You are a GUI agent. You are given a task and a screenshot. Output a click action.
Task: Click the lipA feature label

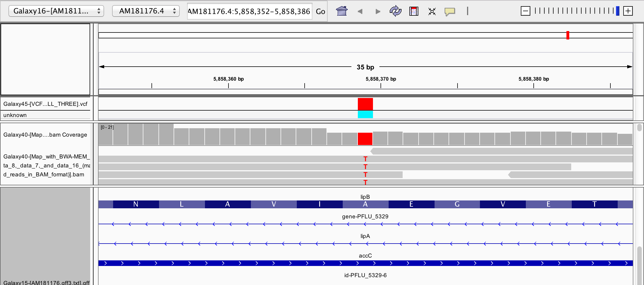pos(365,236)
